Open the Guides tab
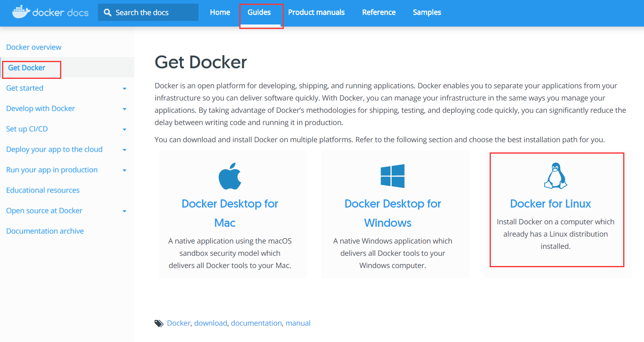 (259, 12)
